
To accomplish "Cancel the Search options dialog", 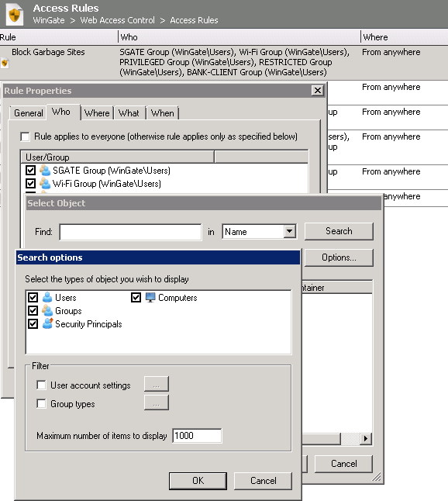I will click(263, 481).
